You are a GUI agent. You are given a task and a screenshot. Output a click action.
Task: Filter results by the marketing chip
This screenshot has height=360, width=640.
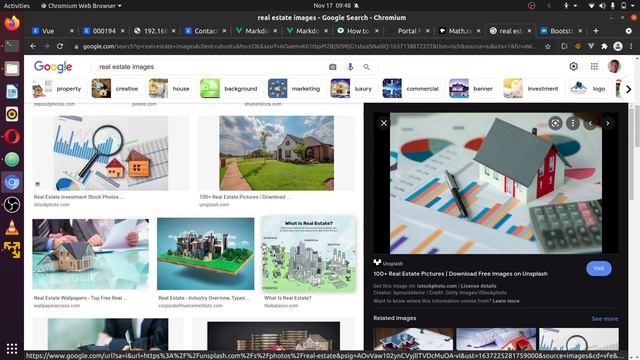(x=296, y=89)
